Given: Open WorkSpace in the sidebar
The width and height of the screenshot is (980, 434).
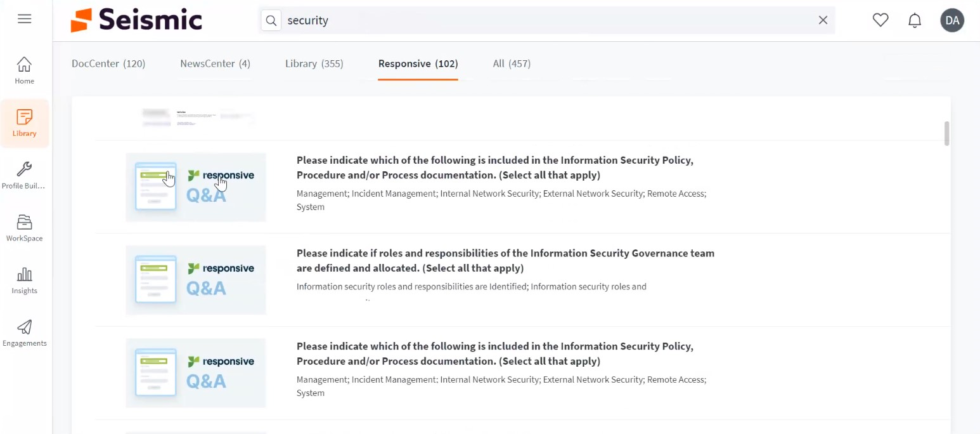Looking at the screenshot, I should 25,228.
